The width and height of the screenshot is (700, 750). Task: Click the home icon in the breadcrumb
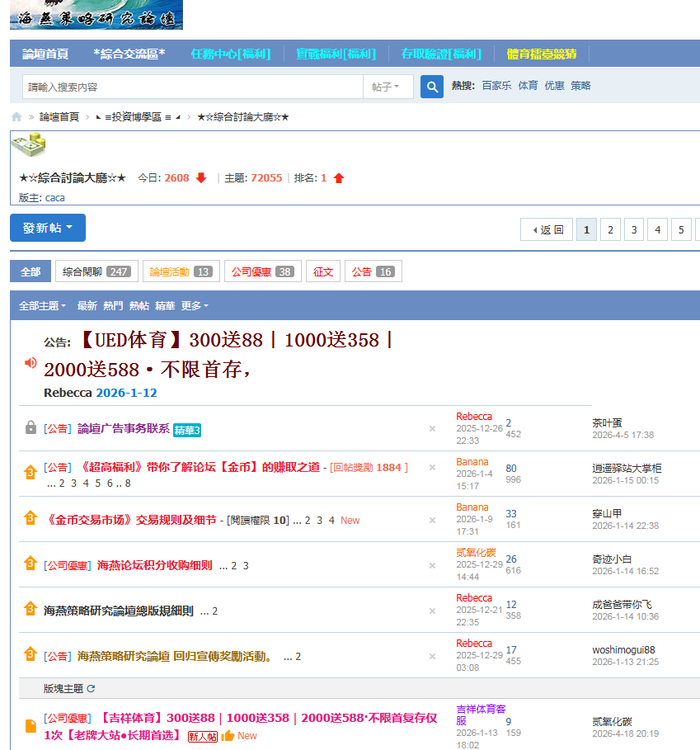(x=16, y=117)
